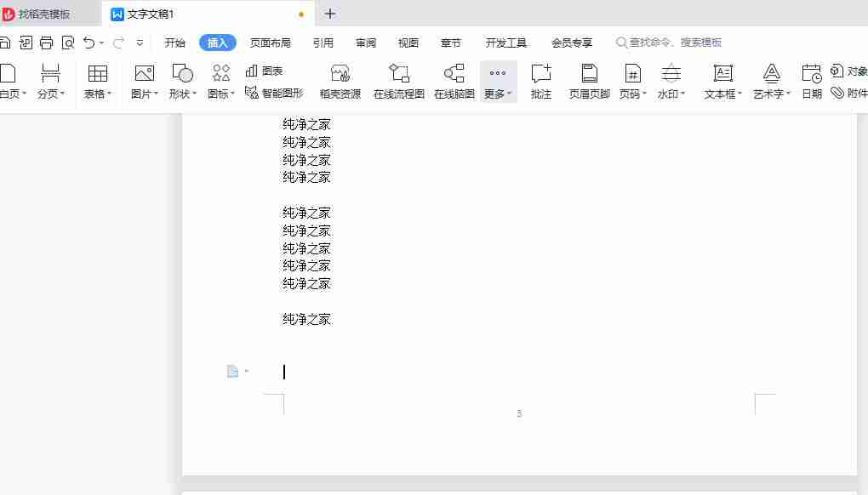Screen dimensions: 868x495
Task: Switch to the 审阅 tab
Action: tap(366, 43)
